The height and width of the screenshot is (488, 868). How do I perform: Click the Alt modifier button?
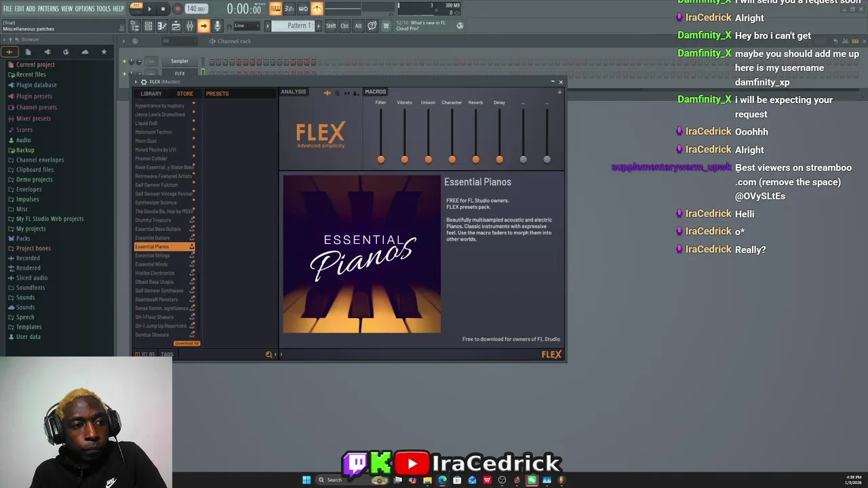tap(358, 26)
